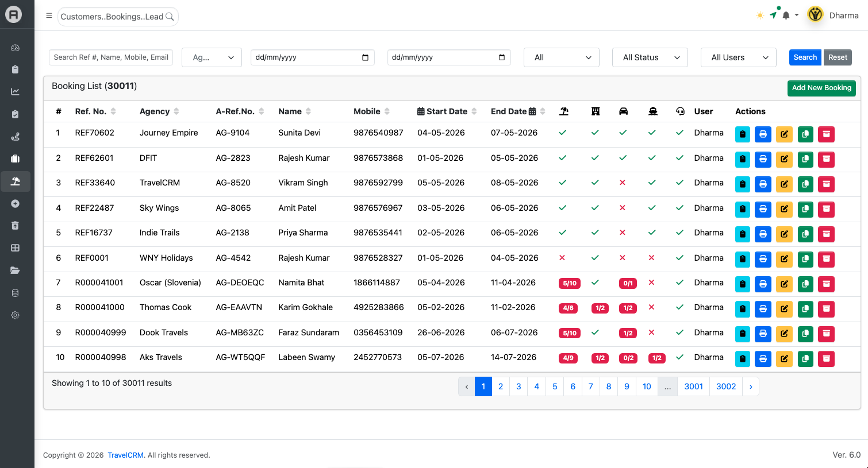This screenshot has width=868, height=468.
Task: Open the TravelCRM footer link
Action: [x=125, y=455]
